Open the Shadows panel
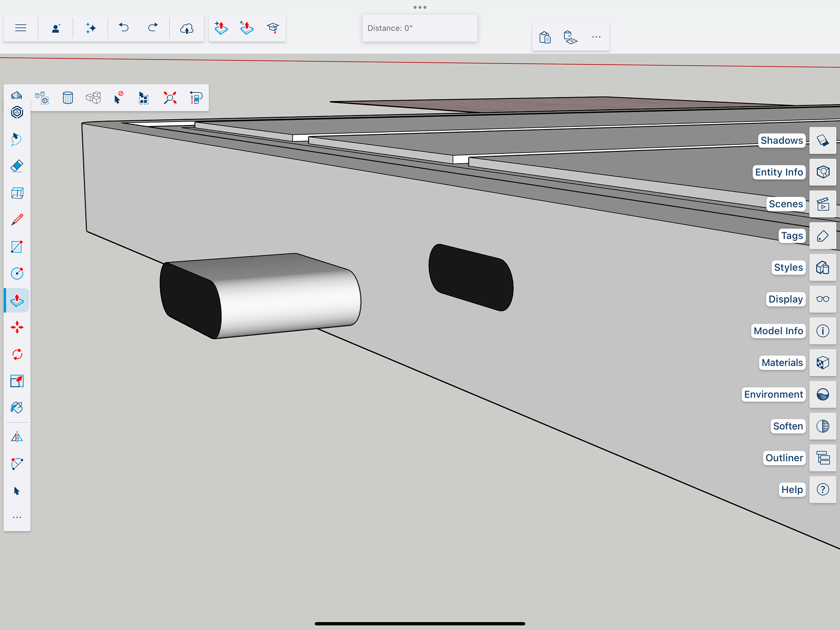 point(822,140)
